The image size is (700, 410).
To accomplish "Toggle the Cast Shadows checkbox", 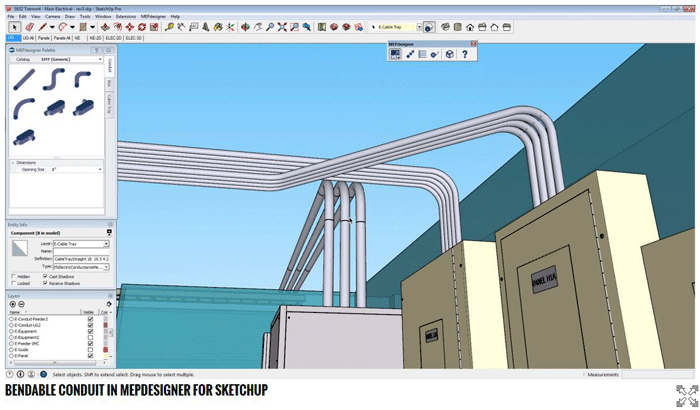I will point(46,276).
